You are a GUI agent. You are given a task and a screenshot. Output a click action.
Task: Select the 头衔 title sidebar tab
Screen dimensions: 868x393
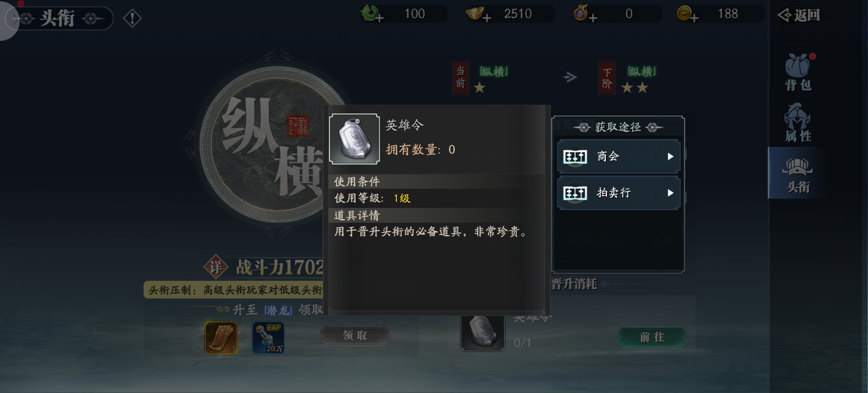(797, 173)
